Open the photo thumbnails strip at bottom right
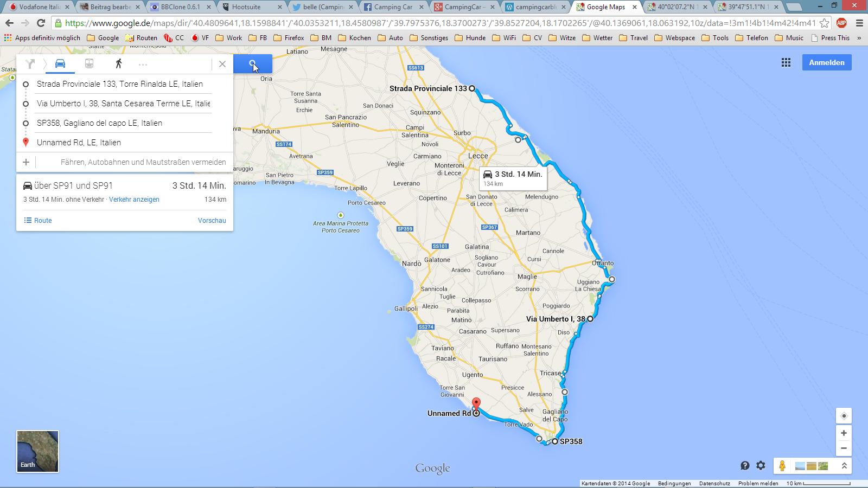 (812, 466)
